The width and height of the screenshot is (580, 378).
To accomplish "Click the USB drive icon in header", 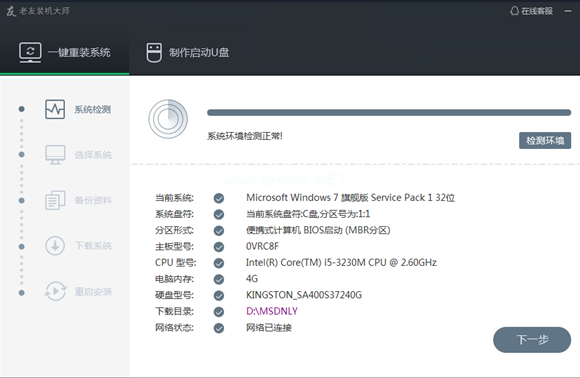I will pyautogui.click(x=154, y=53).
